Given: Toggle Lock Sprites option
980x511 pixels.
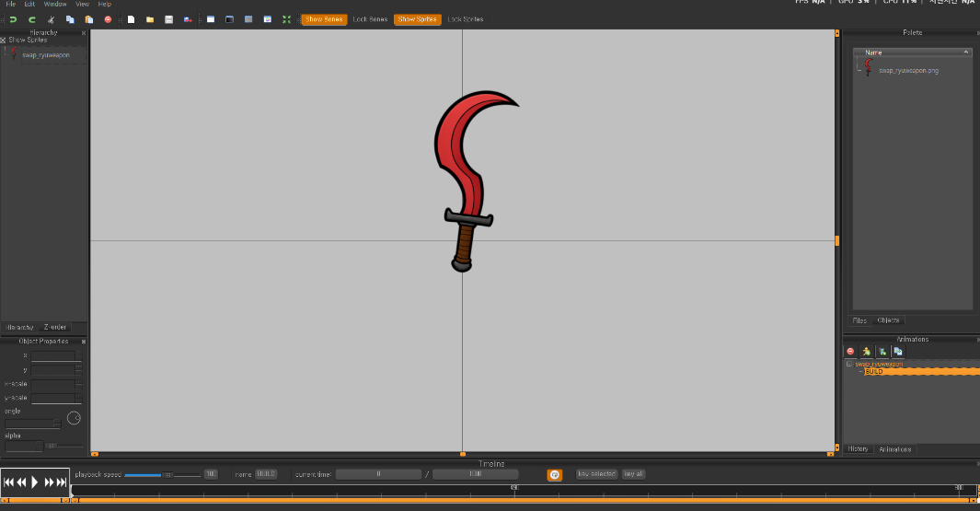Looking at the screenshot, I should tap(465, 19).
